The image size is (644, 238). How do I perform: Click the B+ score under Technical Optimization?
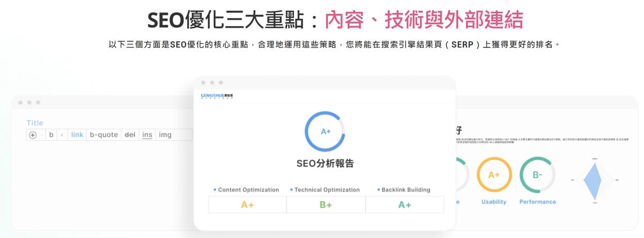pyautogui.click(x=326, y=205)
